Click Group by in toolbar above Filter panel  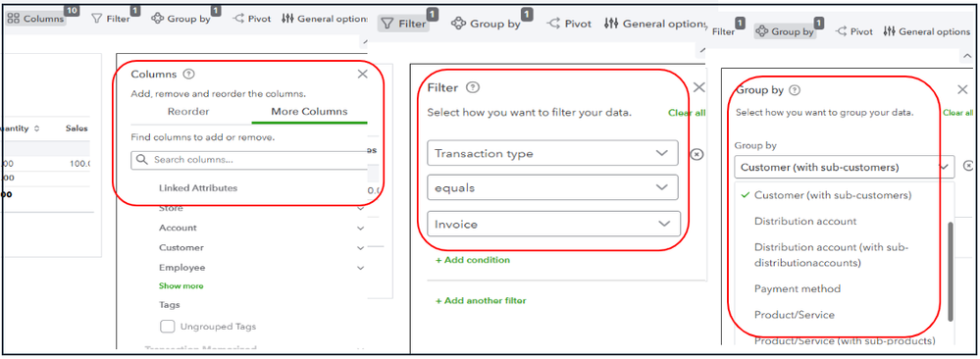pyautogui.click(x=487, y=24)
